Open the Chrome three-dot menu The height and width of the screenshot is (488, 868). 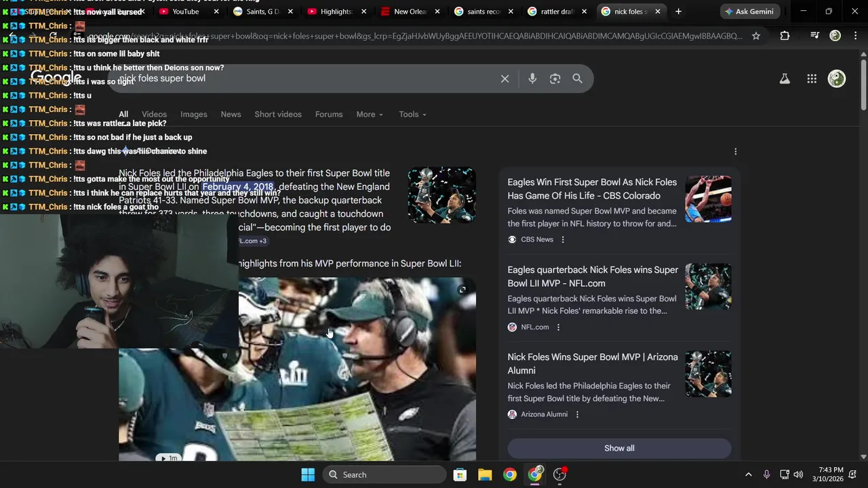(x=854, y=36)
